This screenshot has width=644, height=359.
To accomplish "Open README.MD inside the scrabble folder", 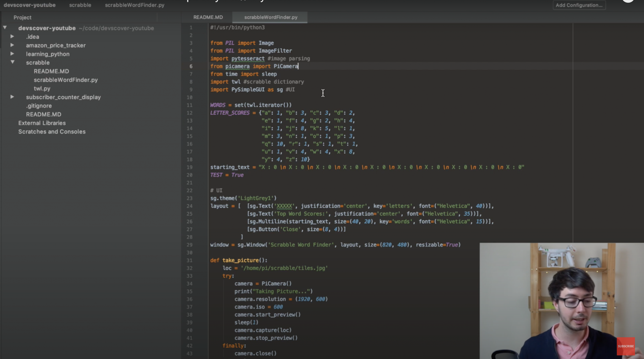I will point(51,71).
